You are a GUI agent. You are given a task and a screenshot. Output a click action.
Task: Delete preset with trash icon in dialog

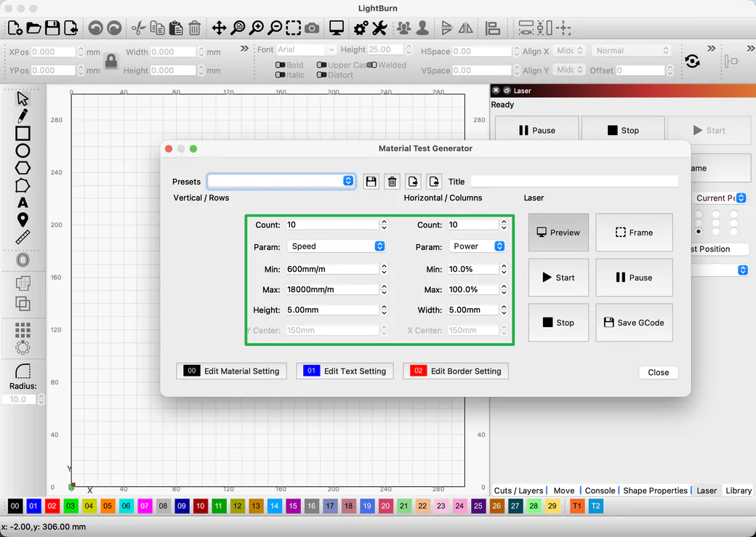click(x=392, y=182)
